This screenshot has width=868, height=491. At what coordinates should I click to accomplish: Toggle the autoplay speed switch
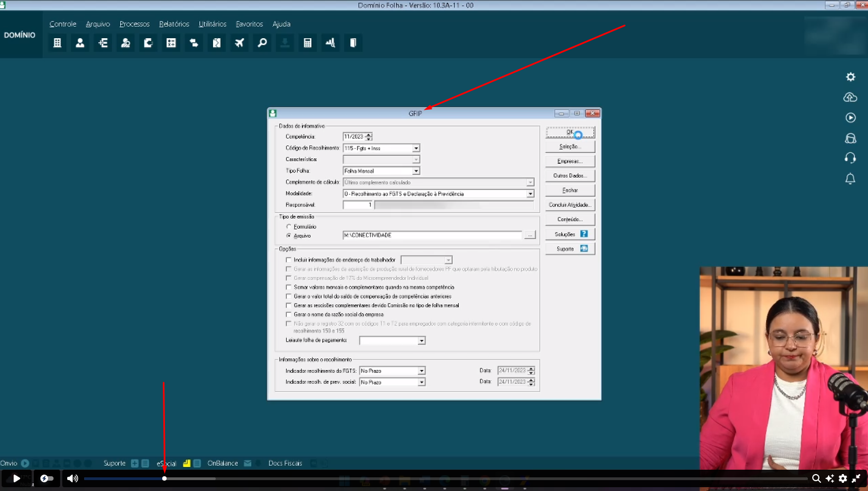pyautogui.click(x=47, y=478)
